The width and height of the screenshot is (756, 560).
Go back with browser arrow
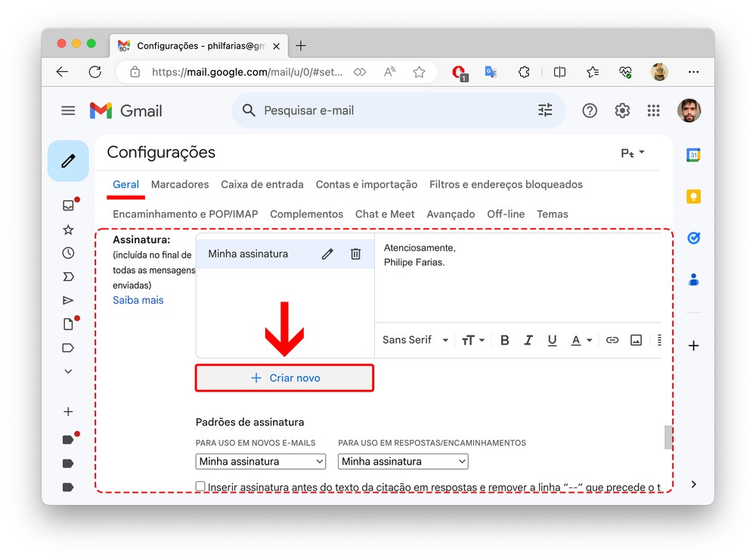pyautogui.click(x=62, y=72)
